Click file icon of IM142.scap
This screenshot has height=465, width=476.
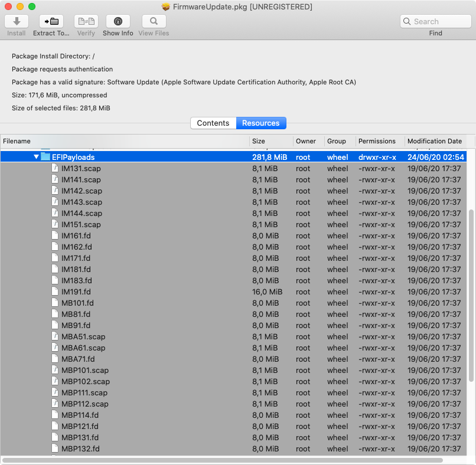pyautogui.click(x=55, y=191)
